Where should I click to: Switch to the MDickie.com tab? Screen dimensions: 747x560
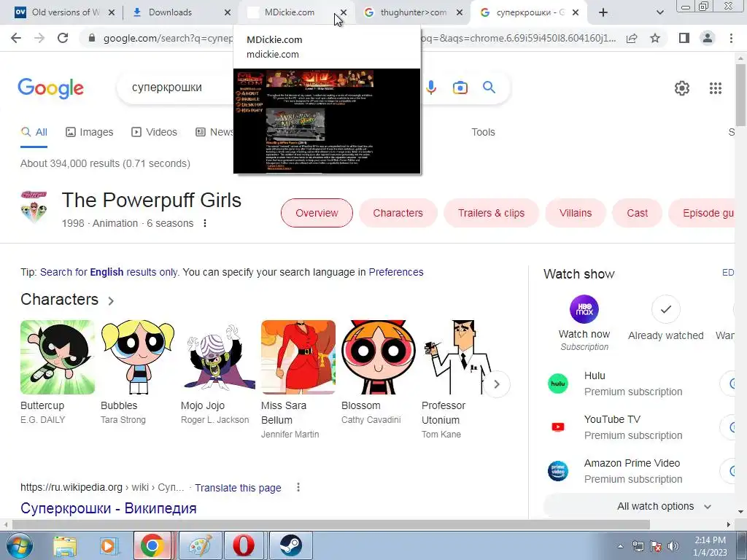tap(288, 12)
